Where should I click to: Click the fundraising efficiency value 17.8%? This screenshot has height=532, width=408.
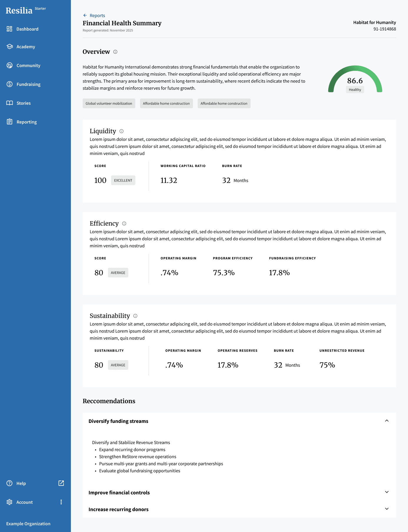click(279, 273)
